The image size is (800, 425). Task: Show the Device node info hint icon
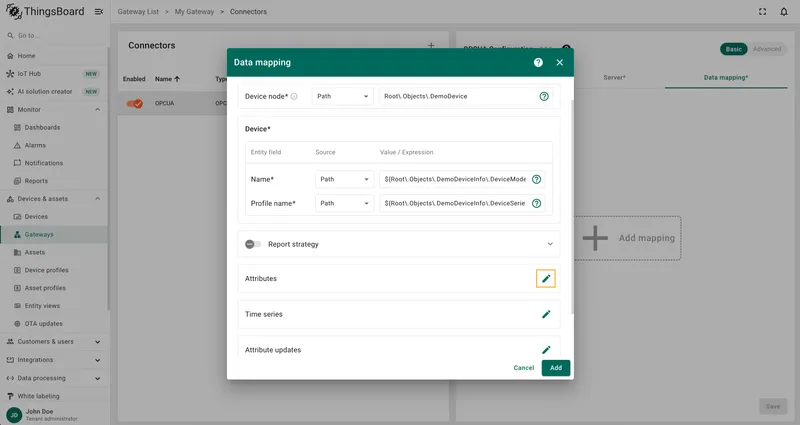click(294, 96)
